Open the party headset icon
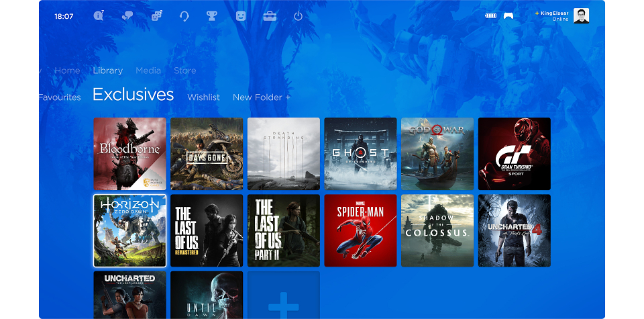 pos(184,16)
